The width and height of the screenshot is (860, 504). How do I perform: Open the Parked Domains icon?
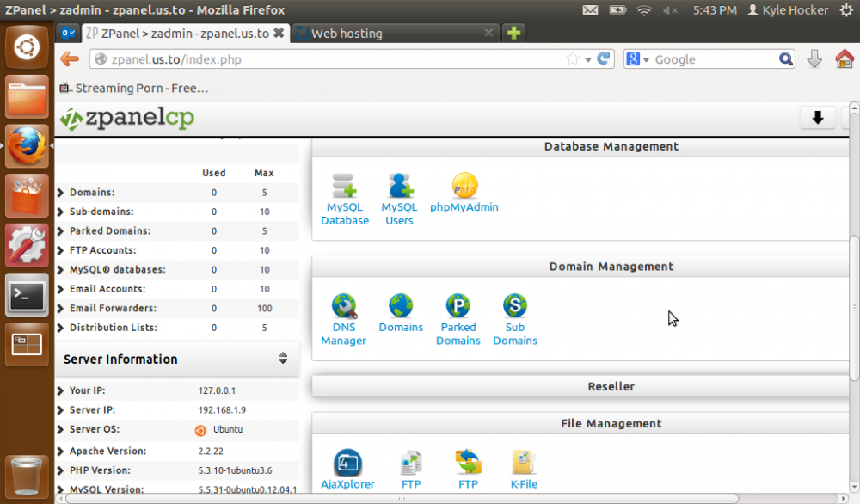pos(458,306)
